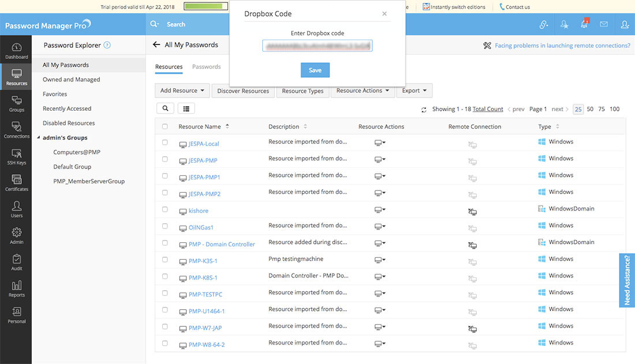Open the Users section
The width and height of the screenshot is (635, 364).
pyautogui.click(x=16, y=209)
